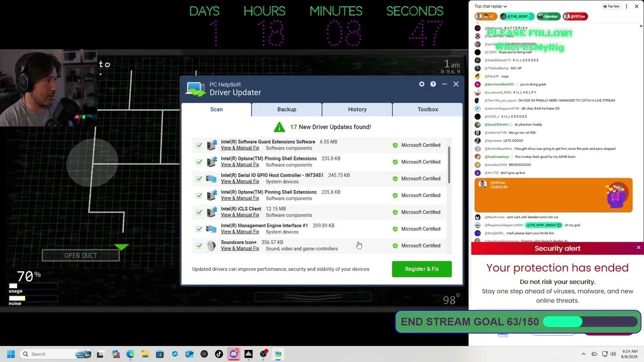Click the Driver Updater taskbar icon
Viewport: 644px width, 362px height.
(x=278, y=354)
